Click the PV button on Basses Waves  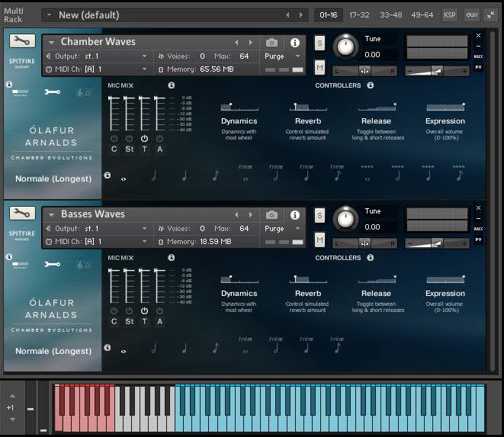tap(478, 240)
